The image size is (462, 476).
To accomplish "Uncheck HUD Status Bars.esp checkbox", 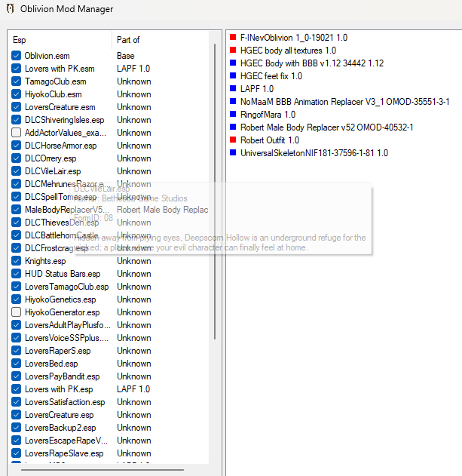I will click(x=16, y=274).
